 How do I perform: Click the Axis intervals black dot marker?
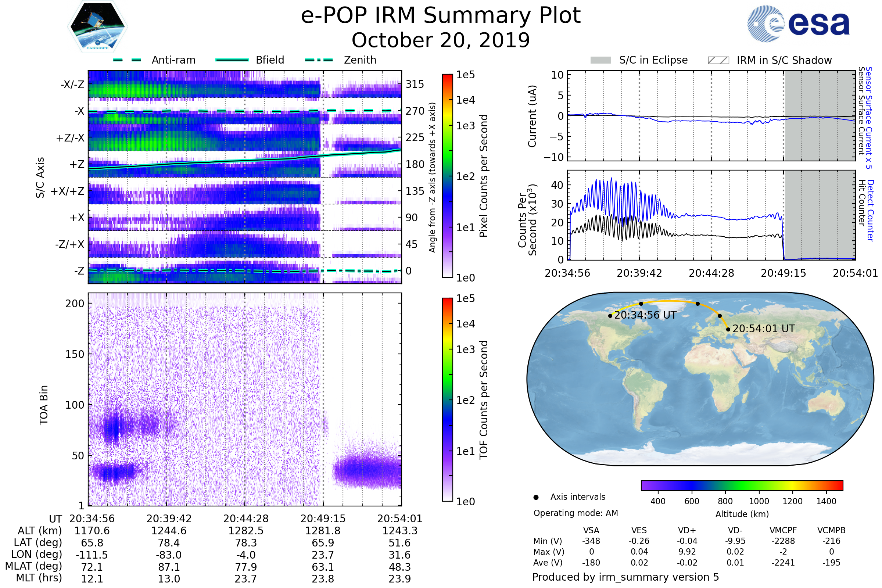point(536,497)
